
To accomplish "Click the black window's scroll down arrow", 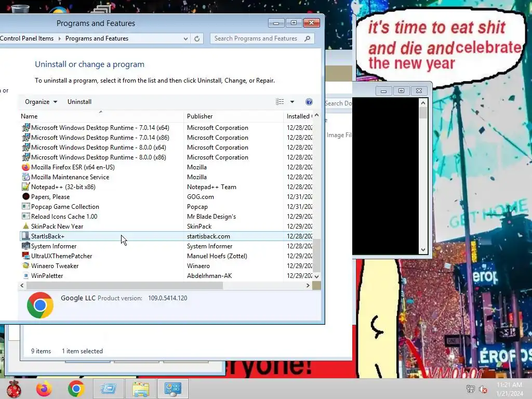I will [x=423, y=250].
